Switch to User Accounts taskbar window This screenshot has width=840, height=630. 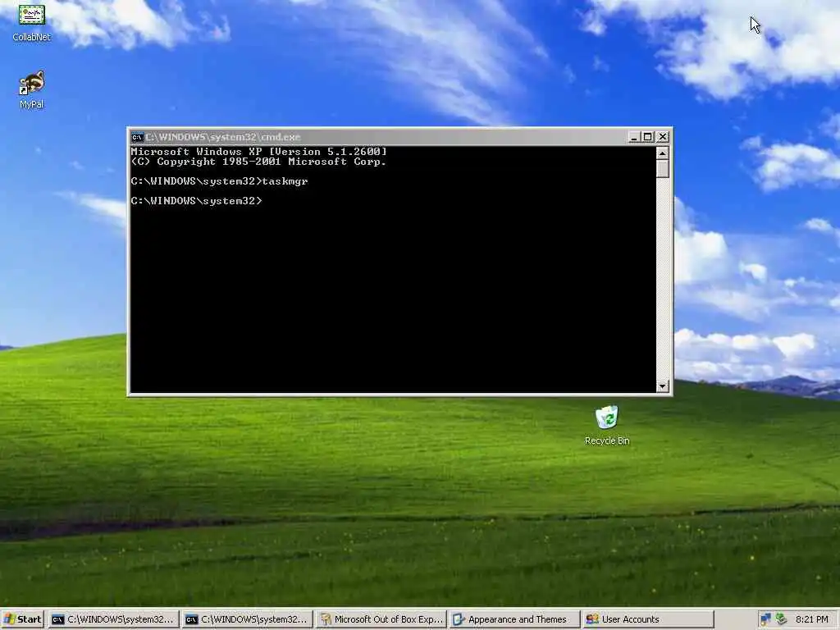pos(649,619)
